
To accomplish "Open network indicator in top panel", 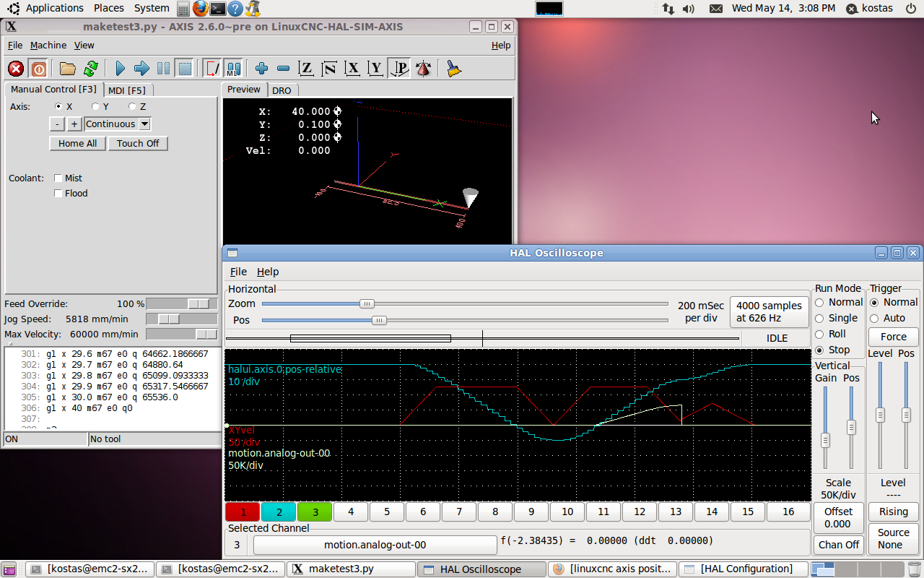I will (x=668, y=9).
